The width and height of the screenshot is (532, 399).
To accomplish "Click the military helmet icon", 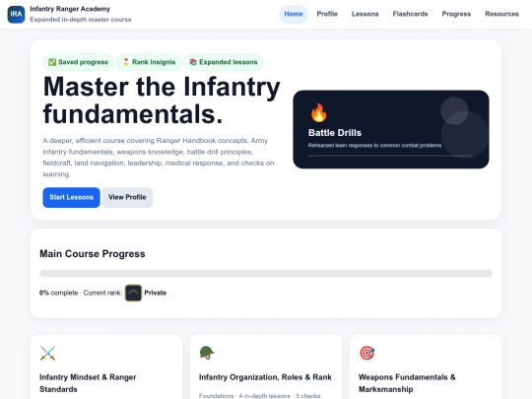I will tap(207, 353).
